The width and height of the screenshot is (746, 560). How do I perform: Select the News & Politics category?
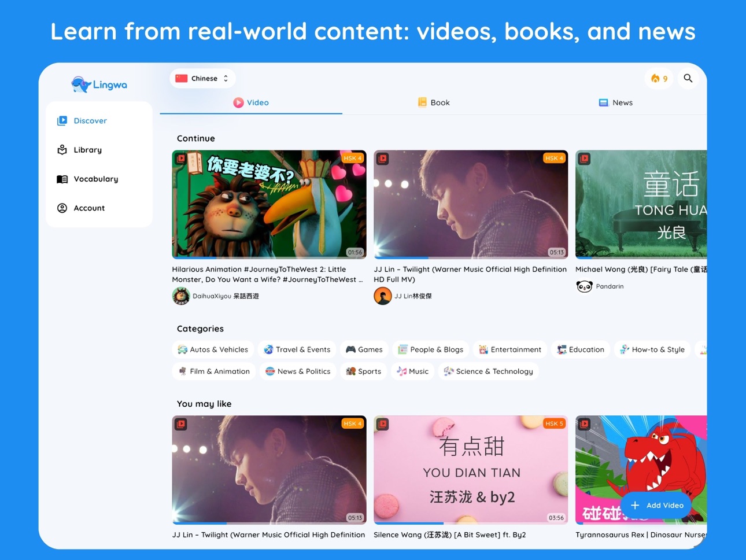(x=298, y=371)
